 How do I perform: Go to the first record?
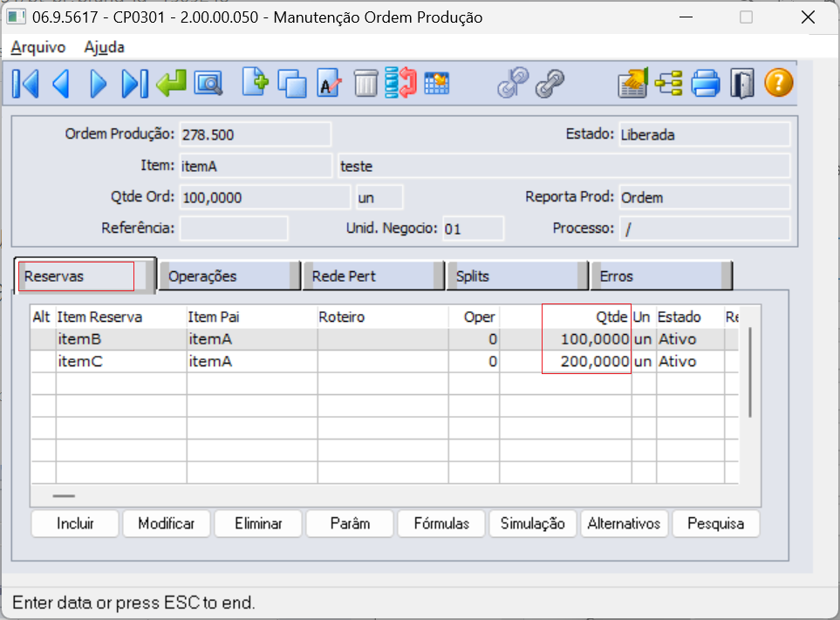click(x=25, y=84)
